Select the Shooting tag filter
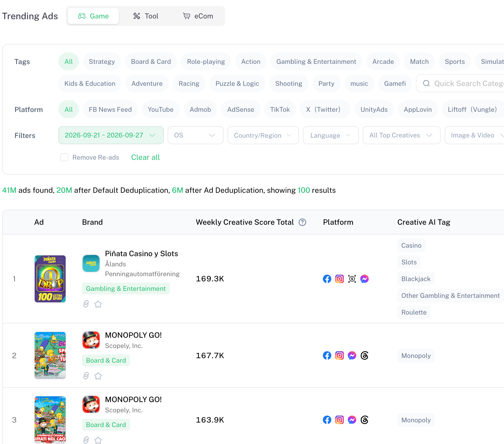504x444 pixels. coord(289,83)
